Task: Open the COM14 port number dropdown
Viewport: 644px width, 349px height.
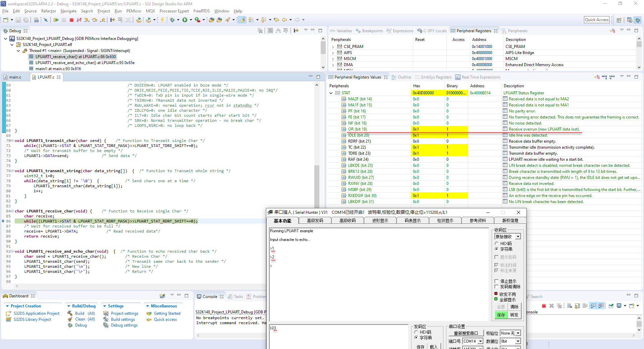Action: (480, 341)
